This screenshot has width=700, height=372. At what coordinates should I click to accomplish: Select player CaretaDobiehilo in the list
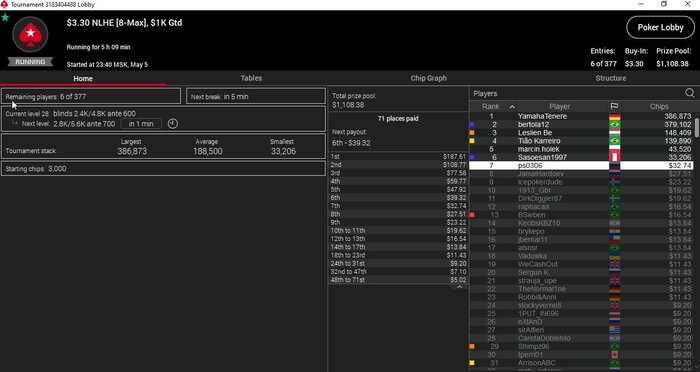coord(544,338)
